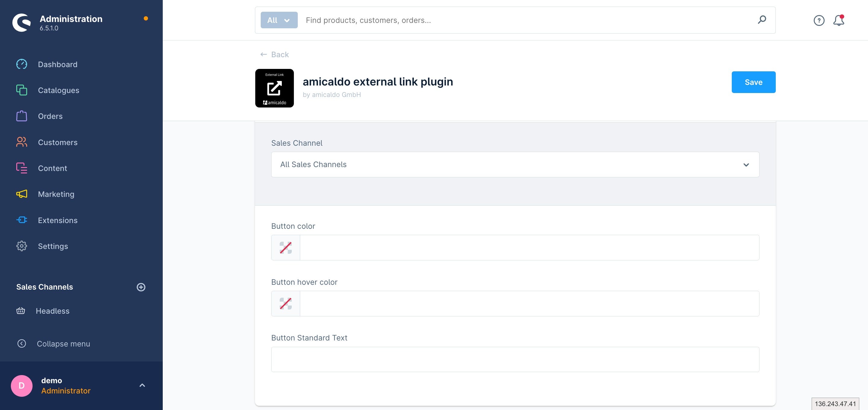Click the Back navigation chevron
868x410 pixels.
[263, 55]
